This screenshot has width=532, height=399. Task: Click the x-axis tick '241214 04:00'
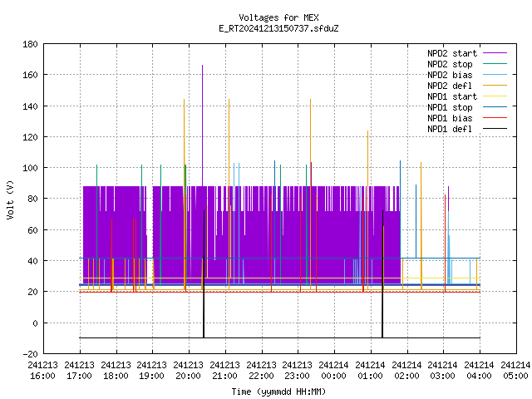click(x=480, y=371)
